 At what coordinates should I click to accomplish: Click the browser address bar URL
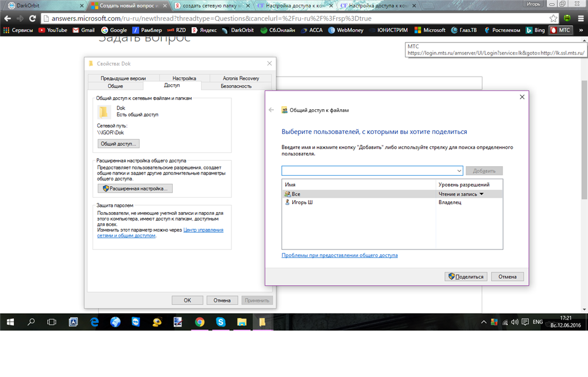click(211, 18)
